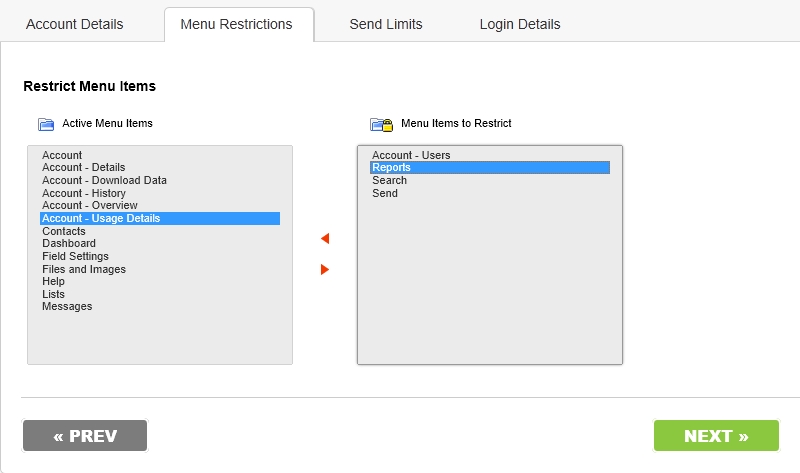Select Messages in Active Menu Items
The height and width of the screenshot is (473, 800).
pyautogui.click(x=160, y=306)
